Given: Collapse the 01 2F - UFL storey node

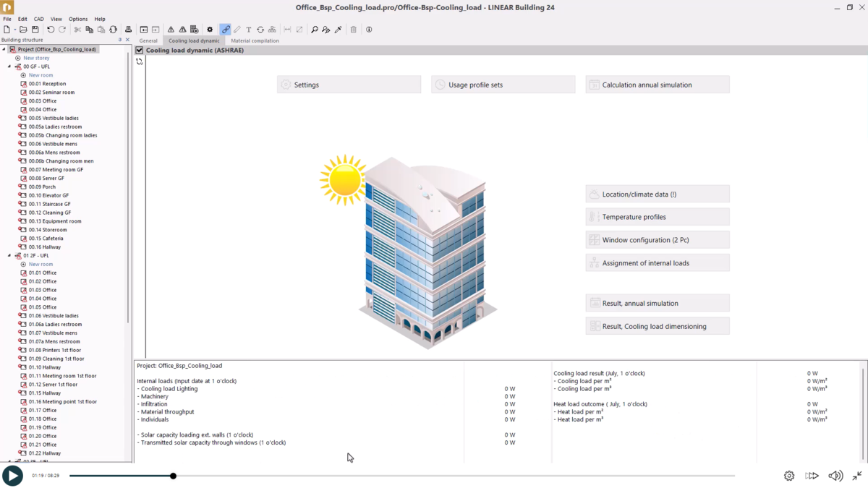Looking at the screenshot, I should coord(9,255).
